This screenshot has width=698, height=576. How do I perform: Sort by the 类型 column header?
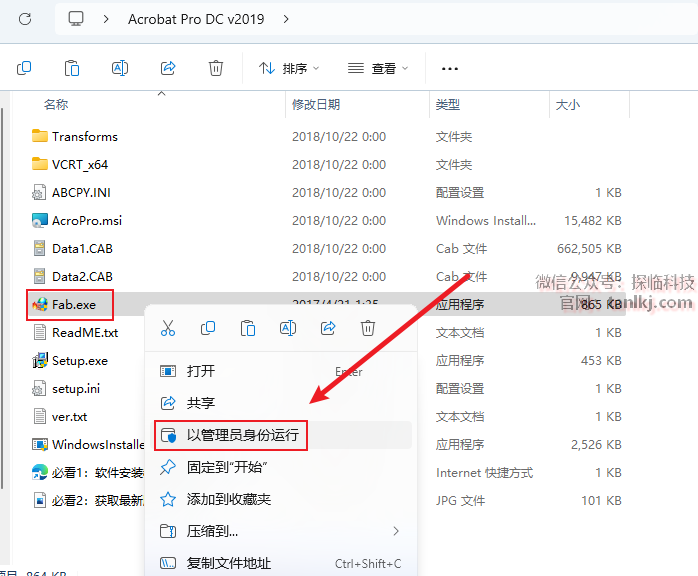[448, 104]
